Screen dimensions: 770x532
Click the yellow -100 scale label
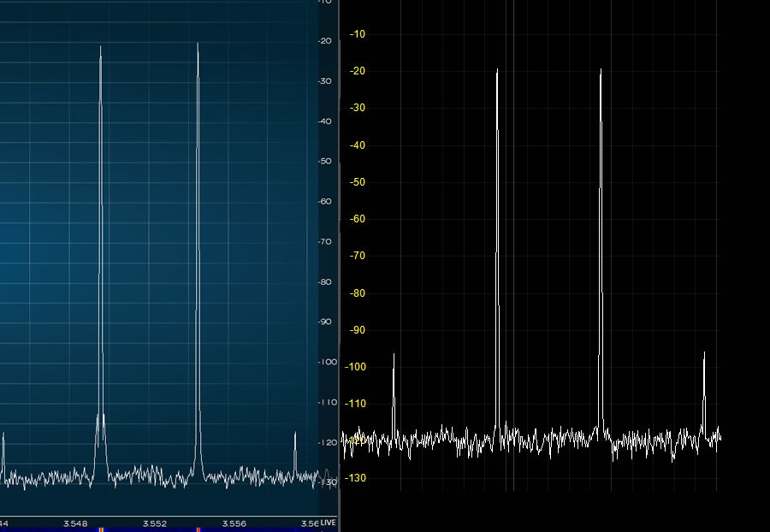[x=356, y=367]
